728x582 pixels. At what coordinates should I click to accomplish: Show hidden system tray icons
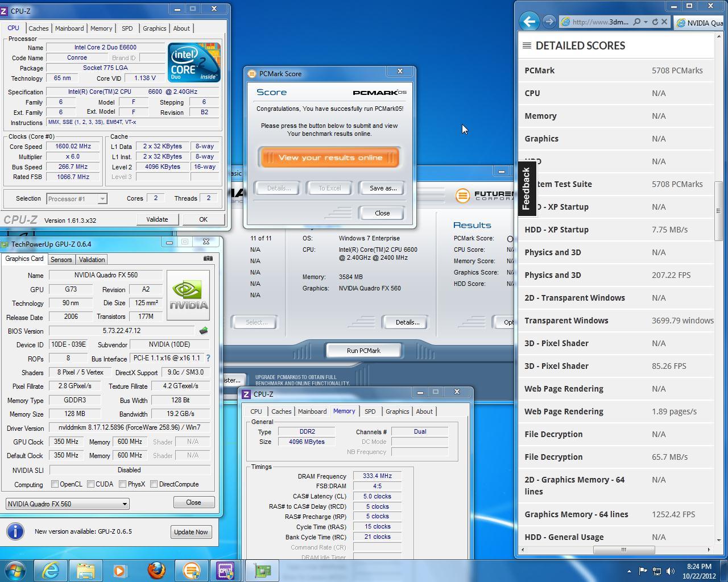coord(629,571)
